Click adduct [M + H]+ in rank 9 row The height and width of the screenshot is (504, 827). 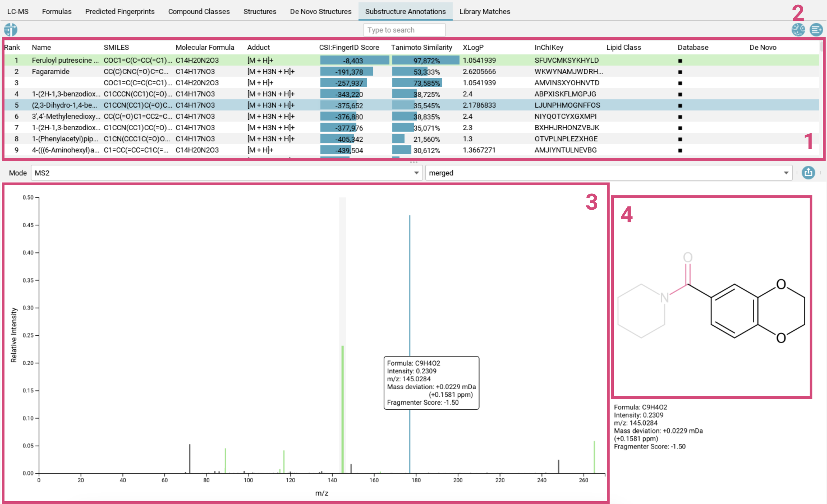[260, 150]
